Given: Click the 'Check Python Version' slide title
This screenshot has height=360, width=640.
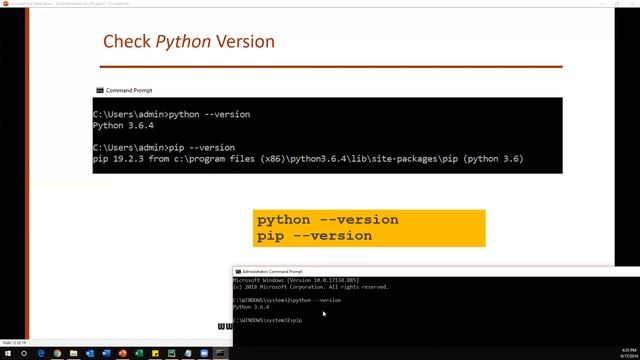Looking at the screenshot, I should [x=189, y=42].
